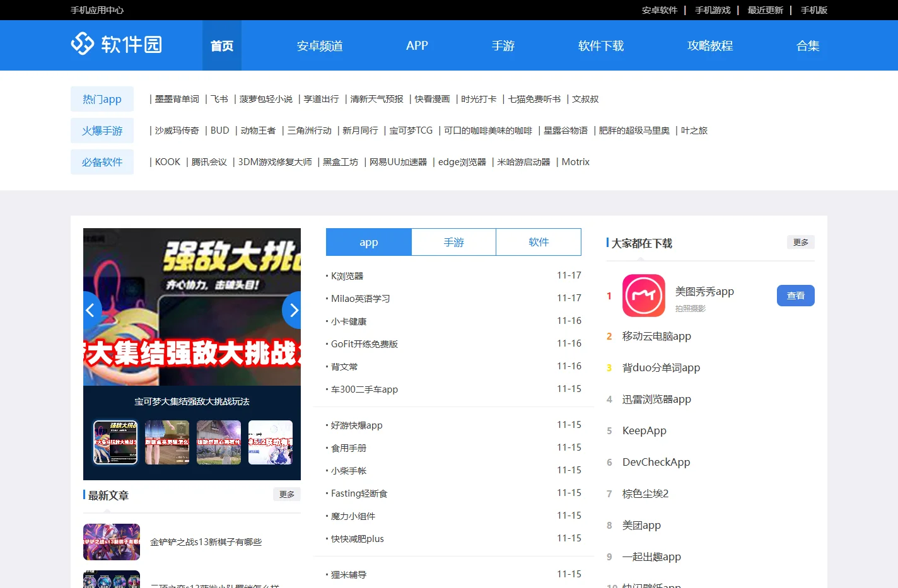The height and width of the screenshot is (588, 898).
Task: Open 软件下载 navigation item
Action: pyautogui.click(x=601, y=45)
